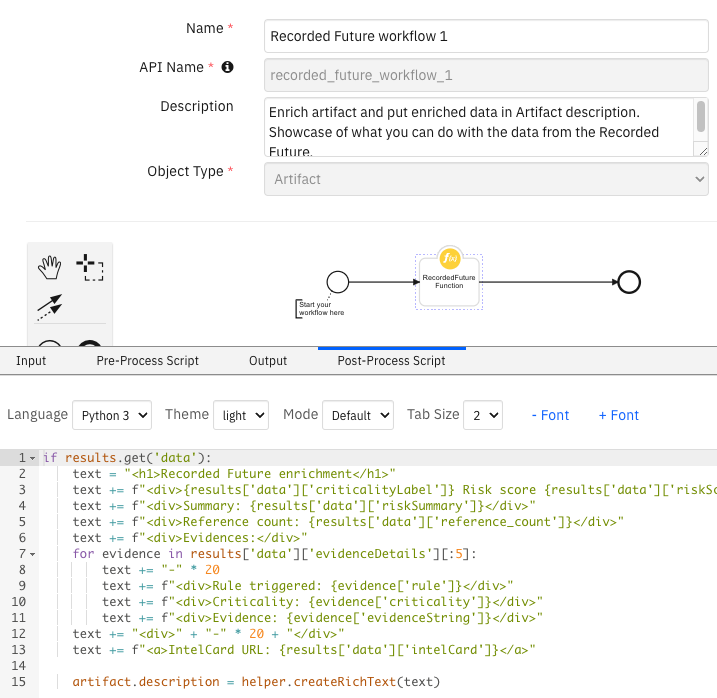
Task: Click the yellow function badge icon
Action: coord(450,258)
